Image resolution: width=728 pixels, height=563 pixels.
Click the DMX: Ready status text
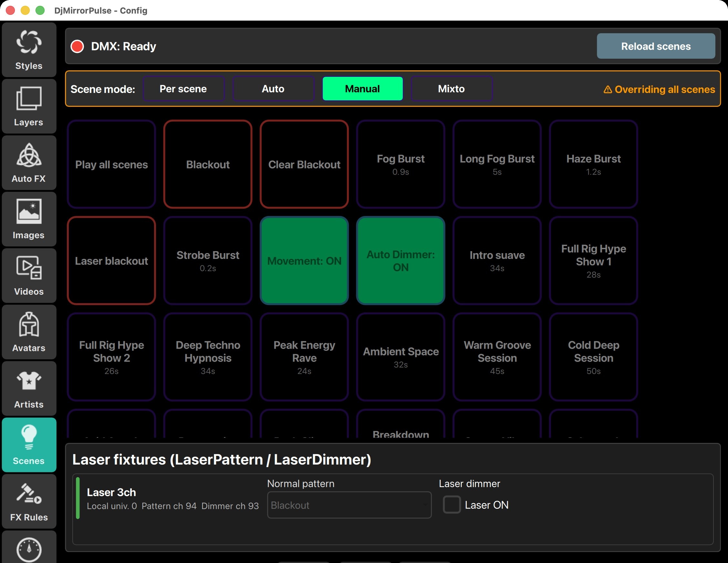tap(124, 46)
